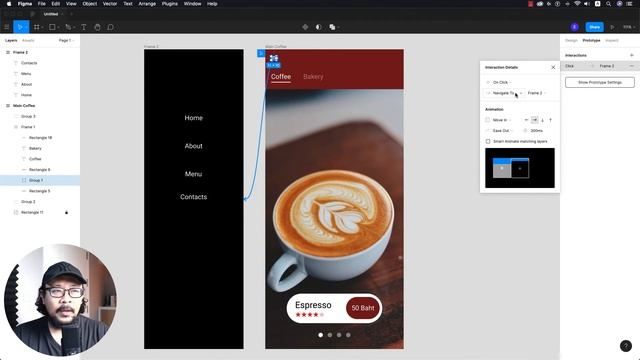The width and height of the screenshot is (640, 360).
Task: Toggle Smart Animate matching layers checkbox
Action: [488, 141]
